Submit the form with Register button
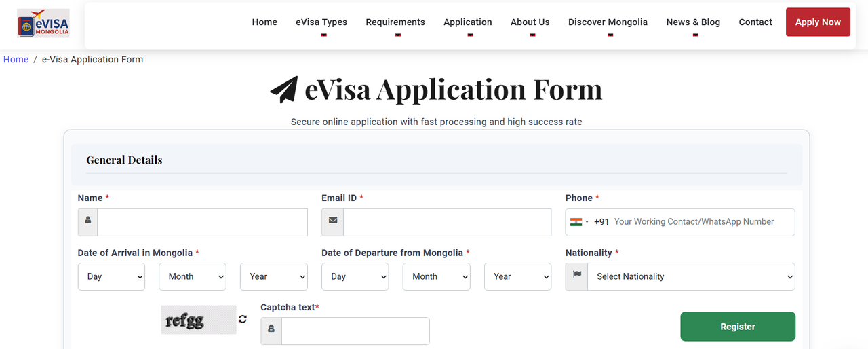Image resolution: width=868 pixels, height=349 pixels. [x=738, y=327]
